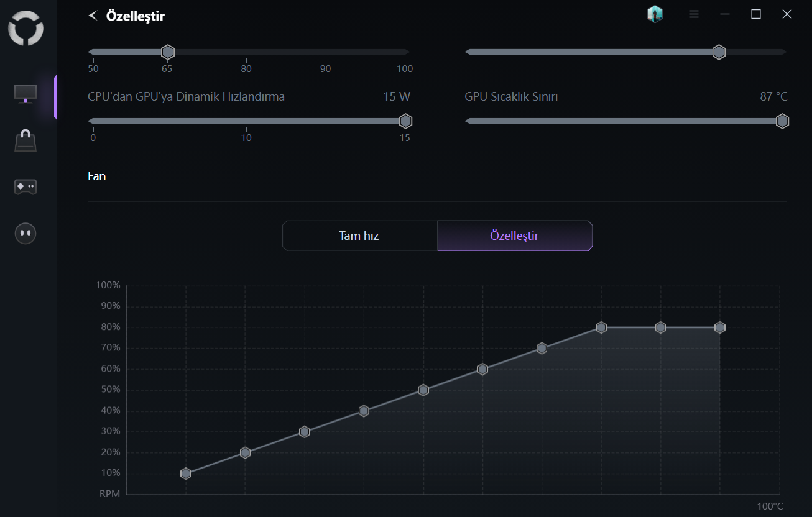The height and width of the screenshot is (517, 812).
Task: Maximize the application window
Action: [756, 14]
